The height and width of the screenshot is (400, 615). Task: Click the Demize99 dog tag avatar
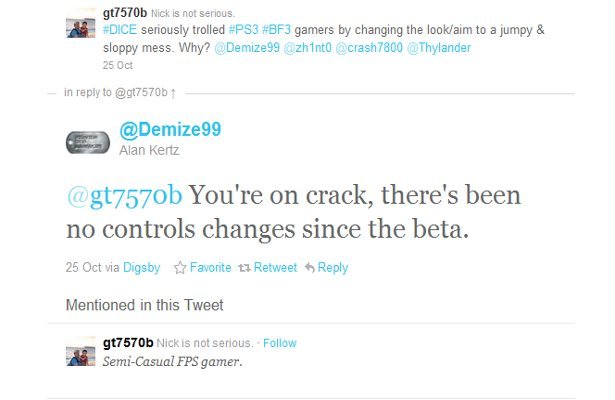click(86, 141)
